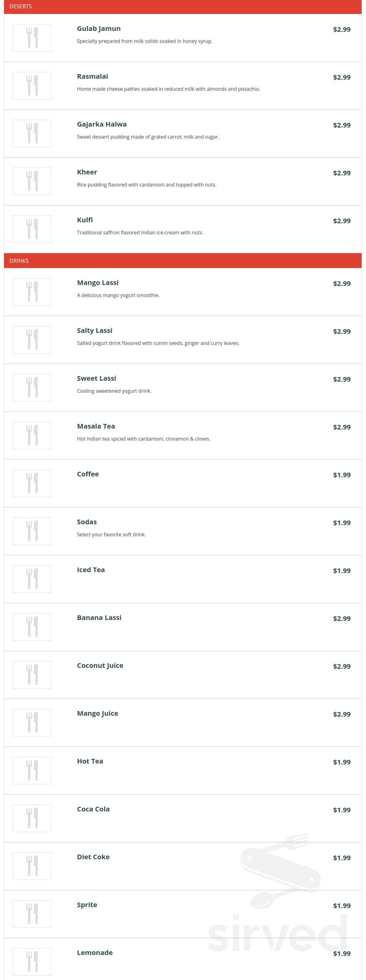This screenshot has height=980, width=366.
Task: Click the Sodas price of $1.99
Action: [342, 523]
